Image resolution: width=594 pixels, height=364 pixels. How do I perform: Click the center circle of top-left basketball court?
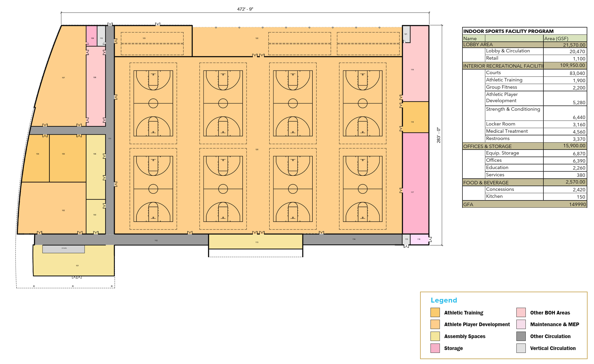click(153, 103)
